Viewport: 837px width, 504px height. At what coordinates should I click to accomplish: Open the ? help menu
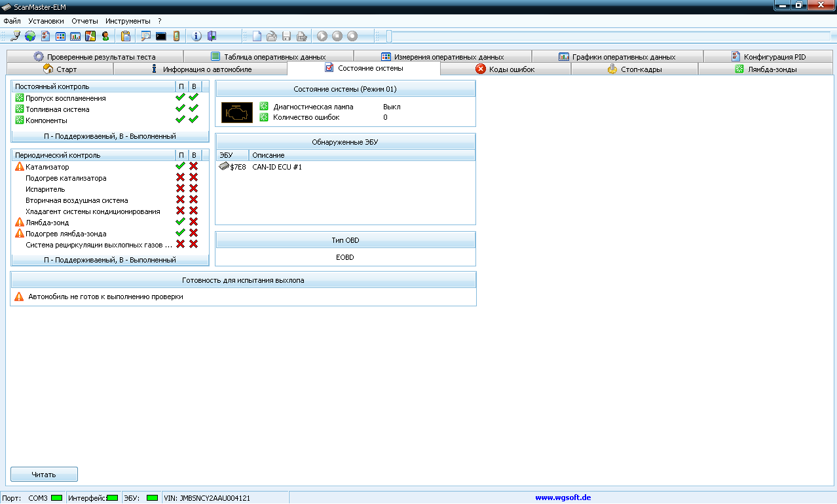point(159,21)
